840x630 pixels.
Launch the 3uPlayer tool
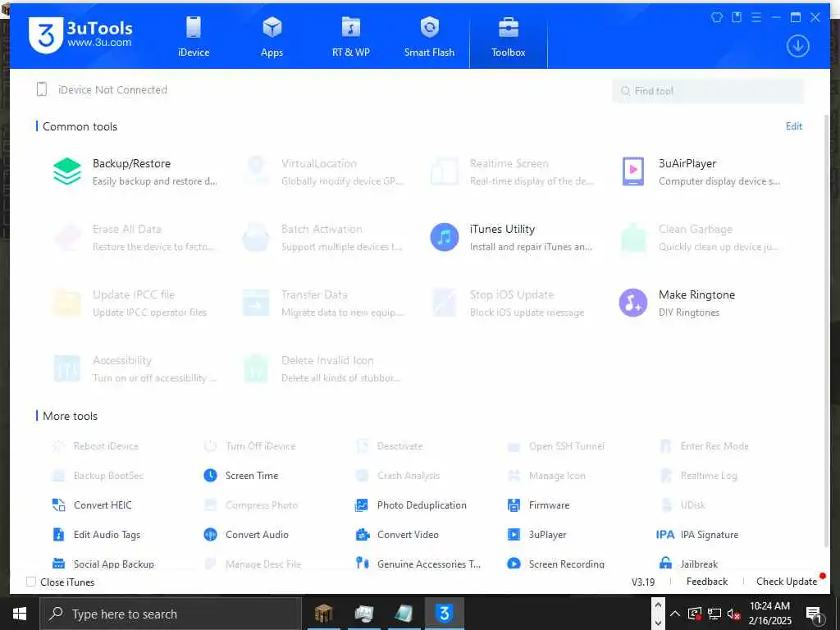click(x=536, y=534)
